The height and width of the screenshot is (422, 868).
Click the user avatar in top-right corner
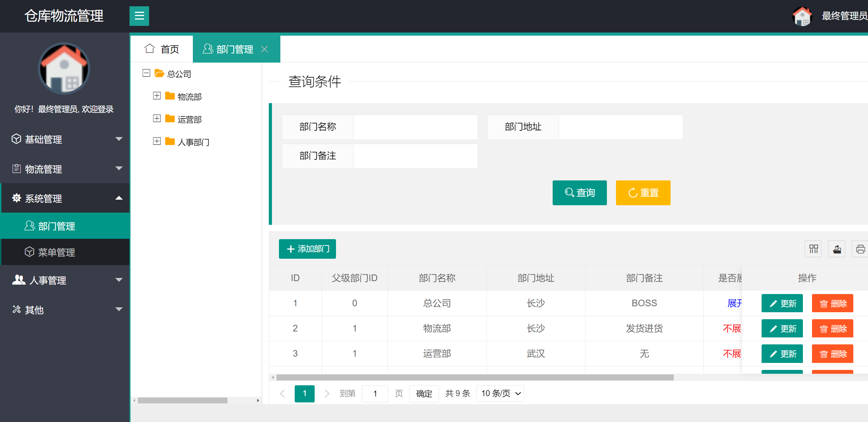click(x=802, y=16)
